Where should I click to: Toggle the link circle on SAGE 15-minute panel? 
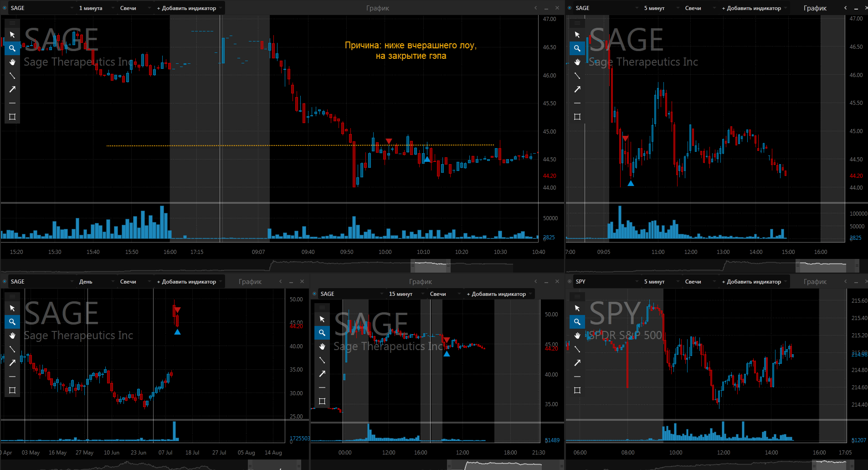coord(314,294)
